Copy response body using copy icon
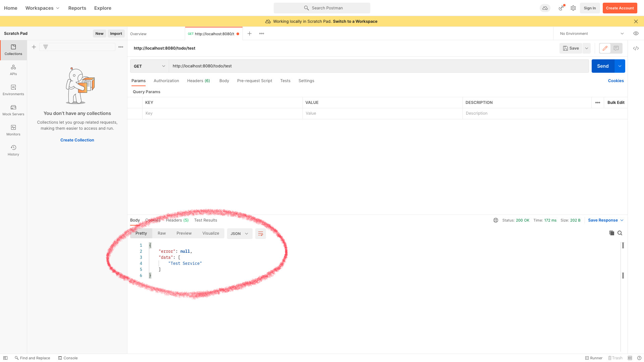Screen dimensions: 644x362 tap(611, 233)
